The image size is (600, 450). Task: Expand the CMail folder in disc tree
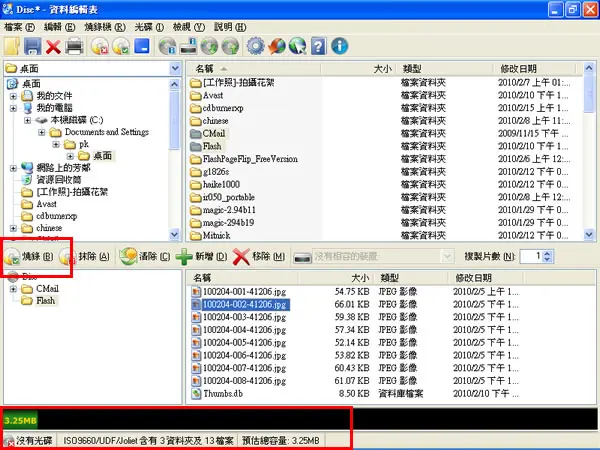13,289
